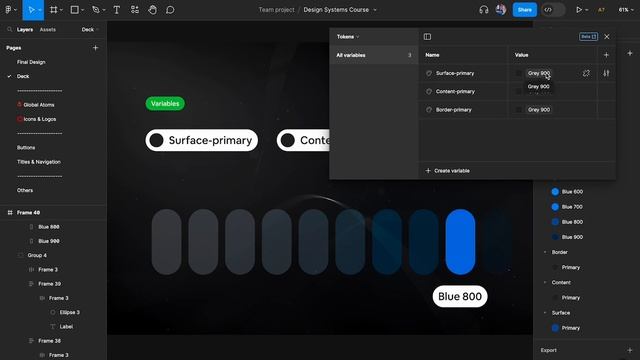
Task: Collapse the Content styles group
Action: pyautogui.click(x=545, y=282)
